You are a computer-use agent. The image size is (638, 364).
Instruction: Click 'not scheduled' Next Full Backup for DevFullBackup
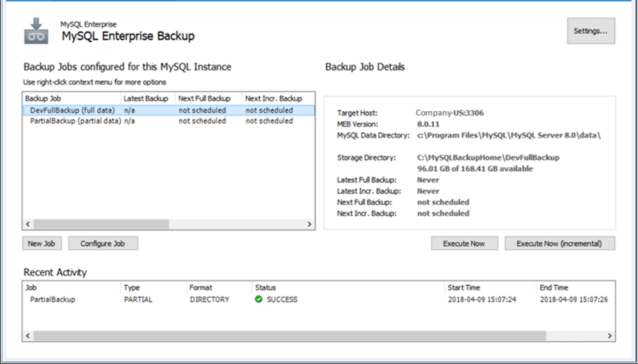click(x=202, y=111)
